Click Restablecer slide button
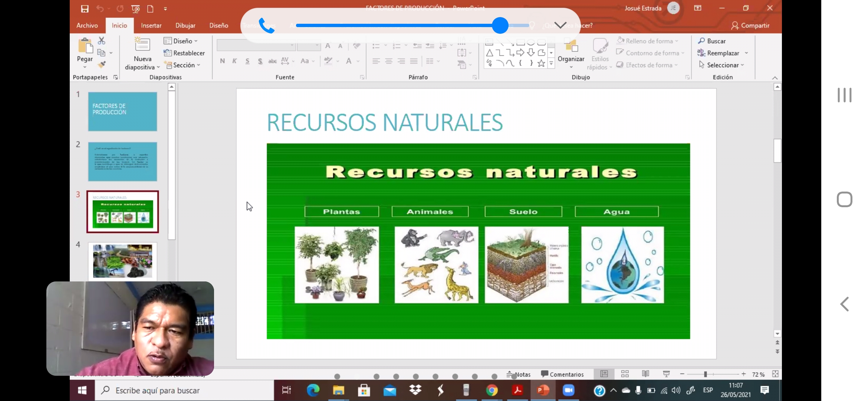868x401 pixels. [x=184, y=53]
